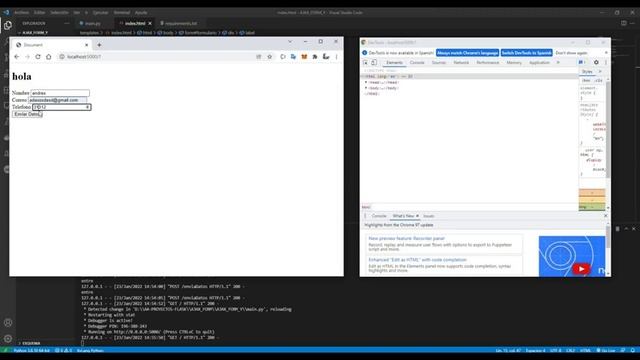The image size is (640, 360).
Task: Click Enviar Datos button
Action: point(27,114)
